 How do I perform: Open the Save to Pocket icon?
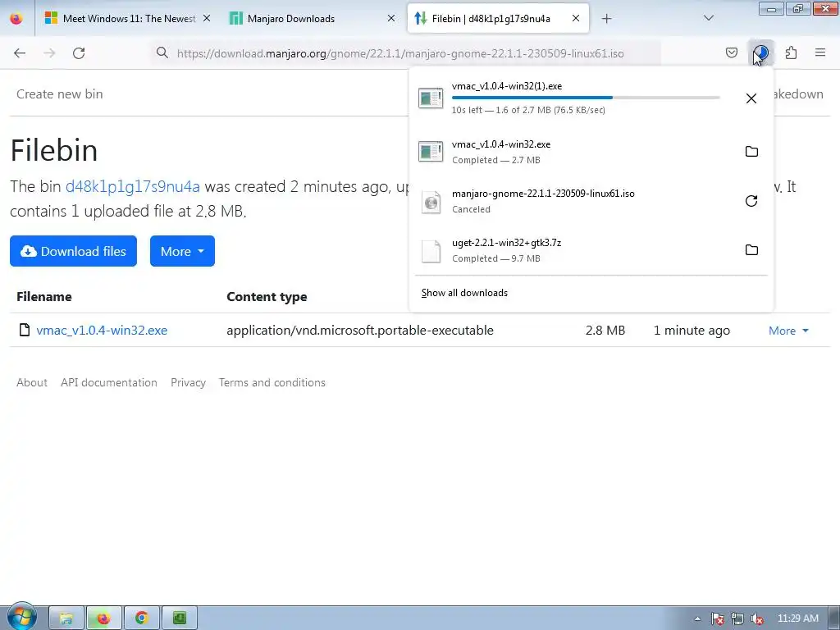coord(731,52)
